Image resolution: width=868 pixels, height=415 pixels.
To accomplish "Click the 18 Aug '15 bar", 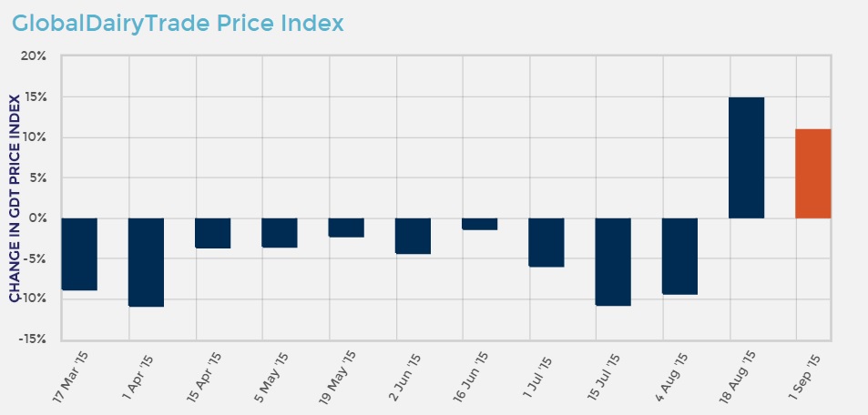I will point(746,157).
